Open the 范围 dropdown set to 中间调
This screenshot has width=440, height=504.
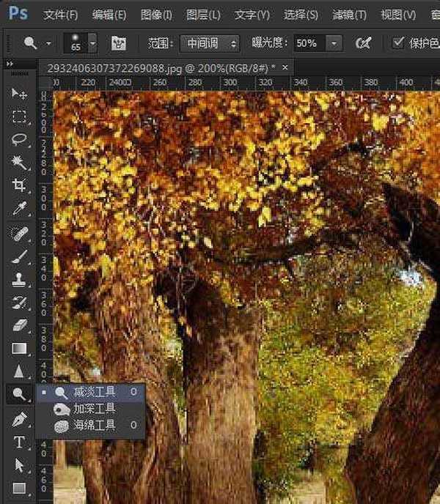(x=210, y=43)
